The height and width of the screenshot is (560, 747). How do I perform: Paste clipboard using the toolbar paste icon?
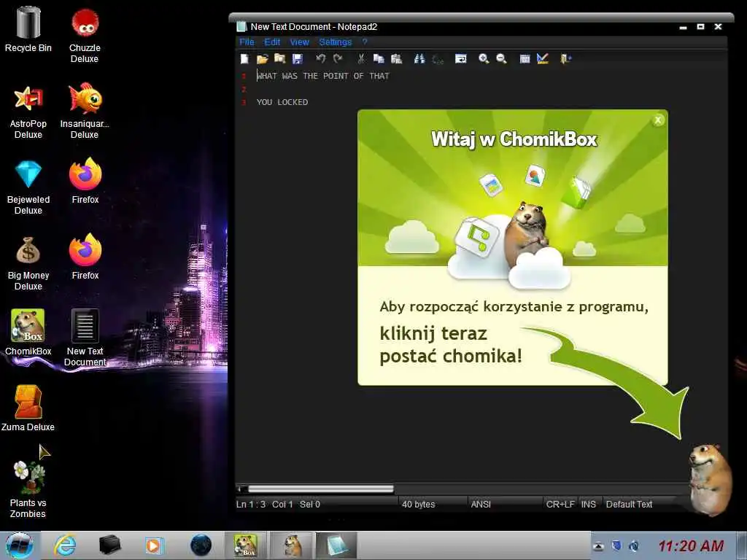click(396, 58)
